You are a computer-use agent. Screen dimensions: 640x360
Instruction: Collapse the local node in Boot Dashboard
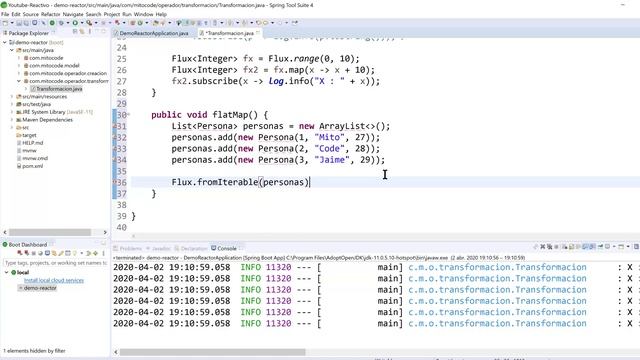7,272
